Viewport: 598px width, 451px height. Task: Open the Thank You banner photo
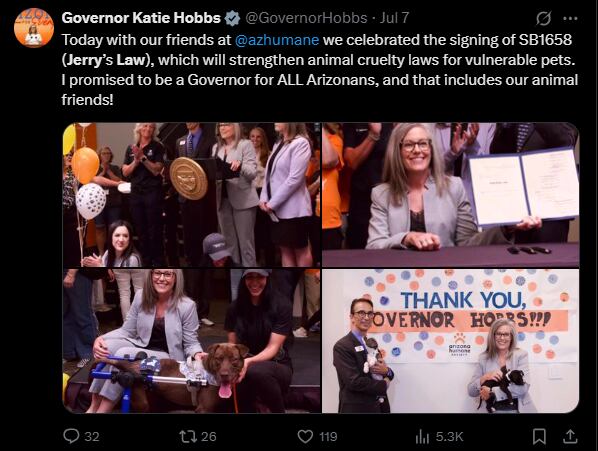451,341
